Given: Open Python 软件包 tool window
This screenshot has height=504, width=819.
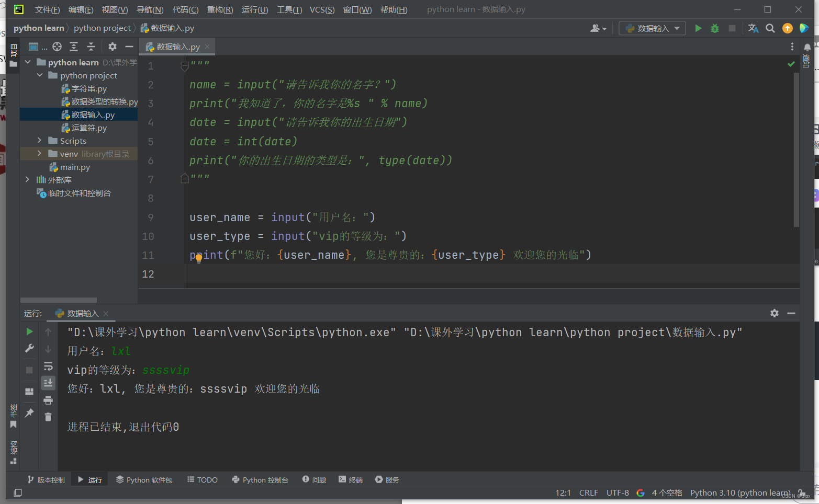Looking at the screenshot, I should [x=144, y=479].
